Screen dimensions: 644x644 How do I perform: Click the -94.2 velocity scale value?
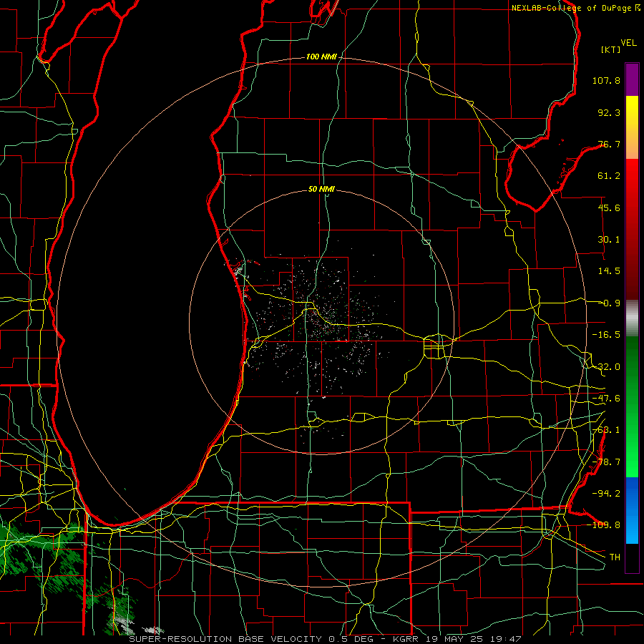(606, 494)
